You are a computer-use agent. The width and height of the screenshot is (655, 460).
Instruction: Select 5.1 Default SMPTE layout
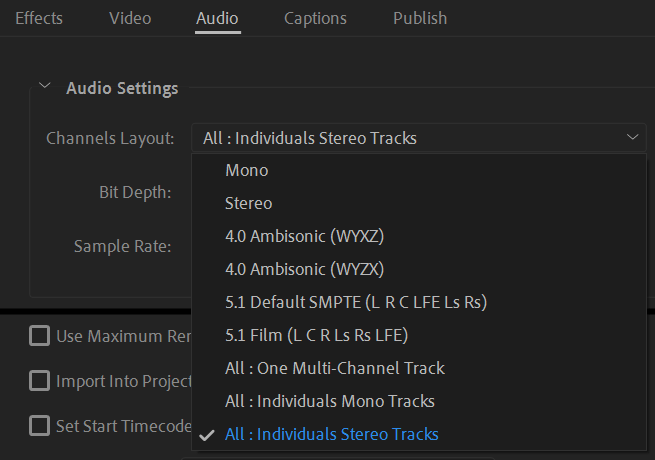coord(356,302)
